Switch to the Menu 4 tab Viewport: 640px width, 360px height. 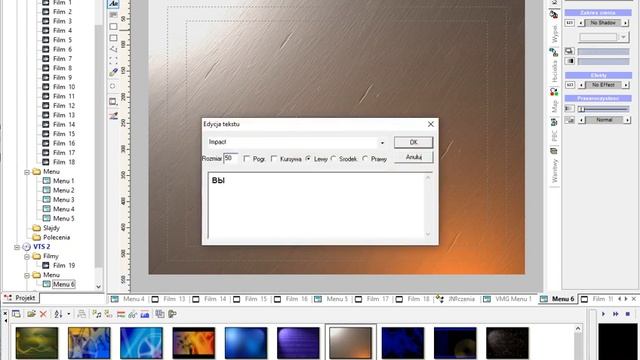click(x=128, y=299)
